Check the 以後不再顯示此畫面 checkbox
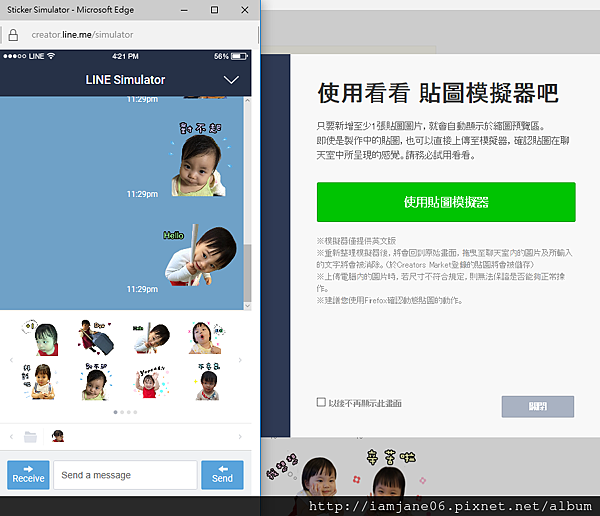 pos(321,402)
